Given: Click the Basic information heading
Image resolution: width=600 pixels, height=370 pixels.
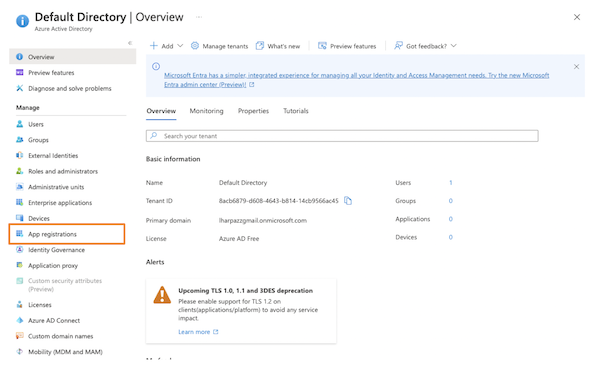Looking at the screenshot, I should (x=173, y=159).
